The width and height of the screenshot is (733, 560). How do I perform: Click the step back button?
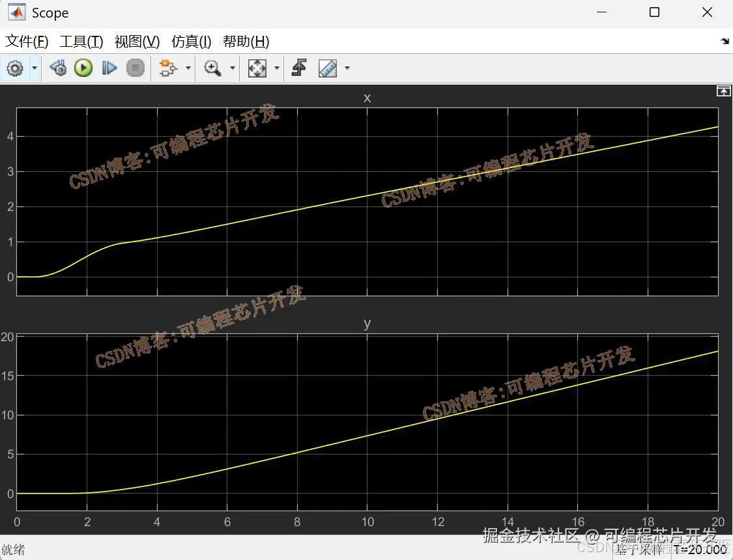[58, 68]
